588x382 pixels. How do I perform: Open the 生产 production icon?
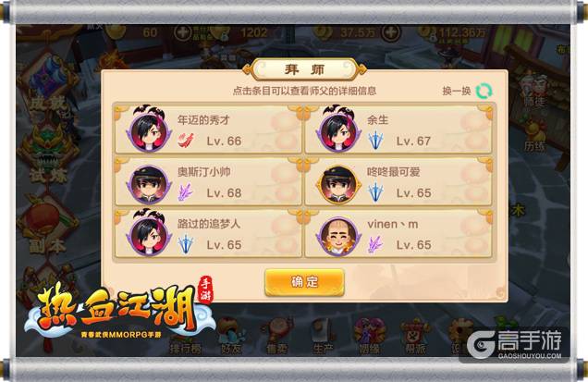tap(323, 337)
